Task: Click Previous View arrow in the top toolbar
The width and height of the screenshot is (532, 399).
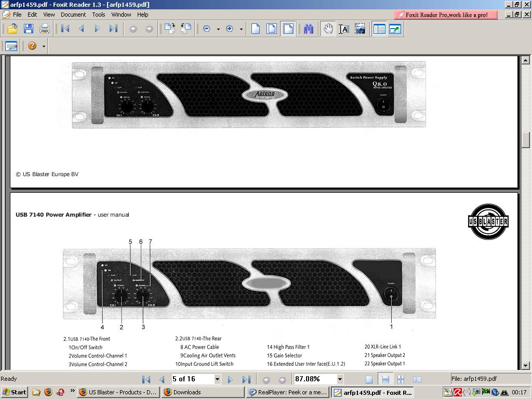Action: [133, 29]
